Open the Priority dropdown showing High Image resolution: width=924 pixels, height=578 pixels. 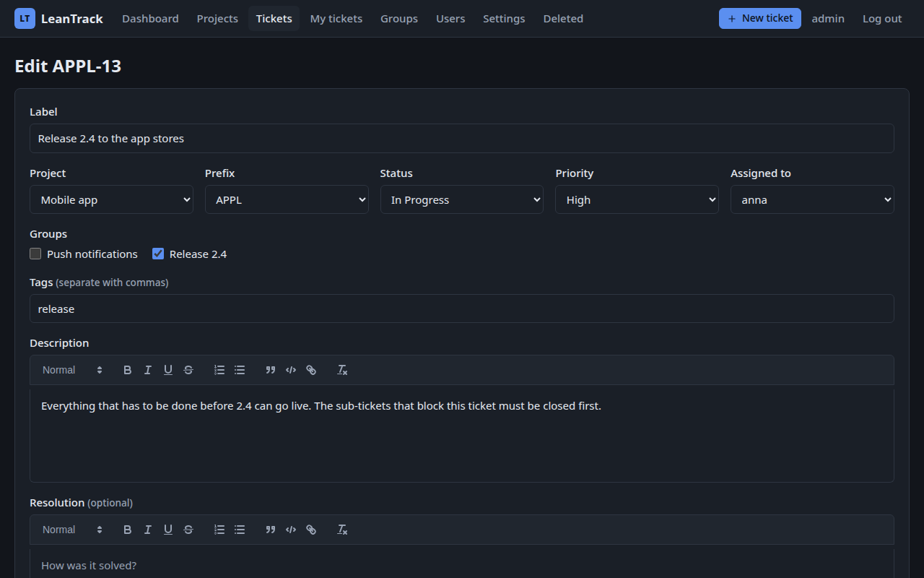[x=637, y=199]
